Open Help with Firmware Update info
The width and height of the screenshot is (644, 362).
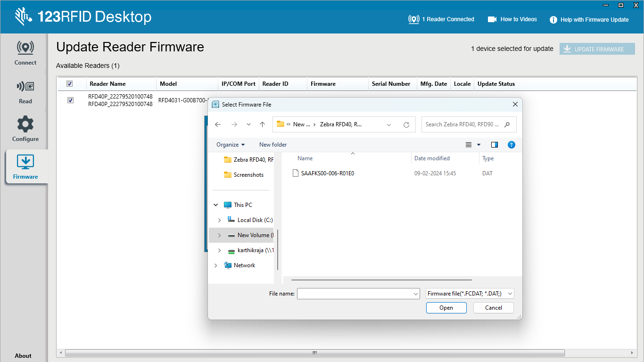click(553, 20)
